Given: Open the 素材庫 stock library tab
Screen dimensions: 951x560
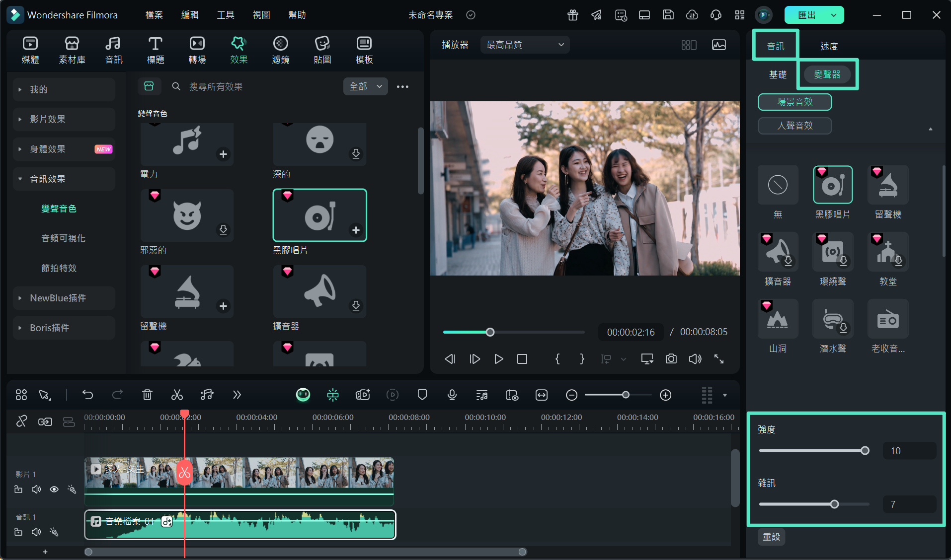Looking at the screenshot, I should point(72,50).
